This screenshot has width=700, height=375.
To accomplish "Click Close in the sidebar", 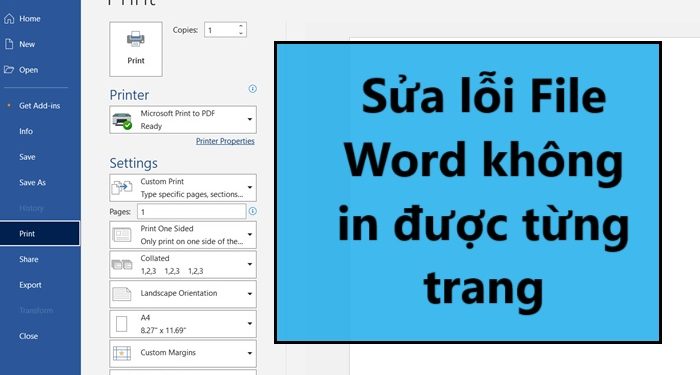I will click(28, 336).
